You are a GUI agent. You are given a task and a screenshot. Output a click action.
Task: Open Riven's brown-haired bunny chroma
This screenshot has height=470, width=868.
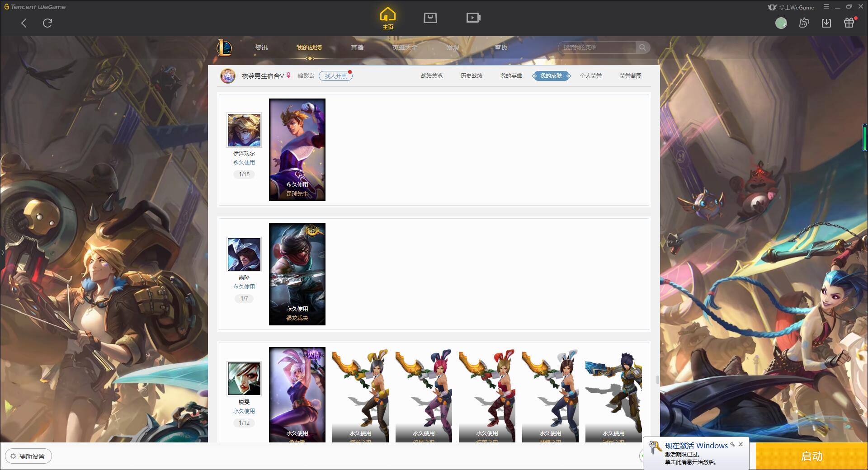click(550, 395)
